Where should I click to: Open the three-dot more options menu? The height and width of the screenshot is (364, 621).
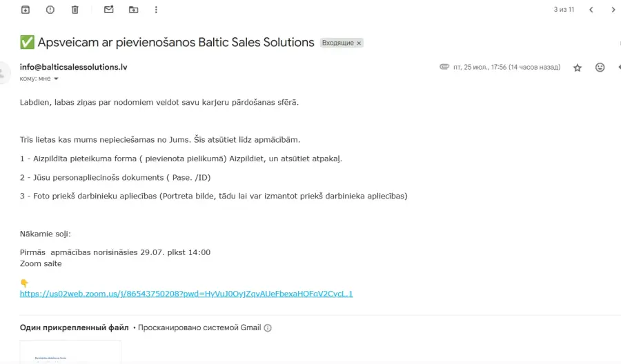point(156,10)
